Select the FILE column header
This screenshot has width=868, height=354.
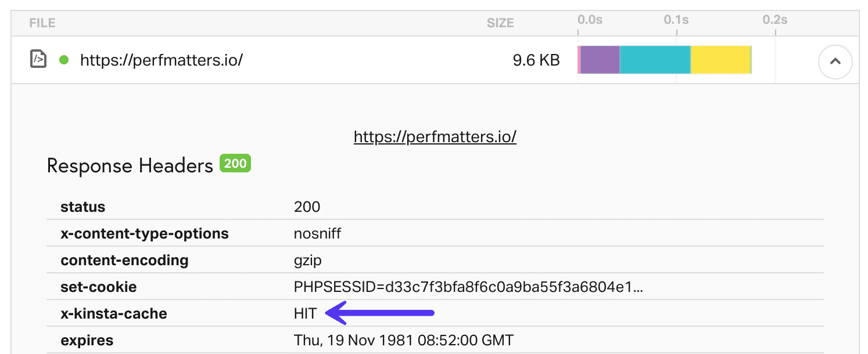pyautogui.click(x=41, y=23)
